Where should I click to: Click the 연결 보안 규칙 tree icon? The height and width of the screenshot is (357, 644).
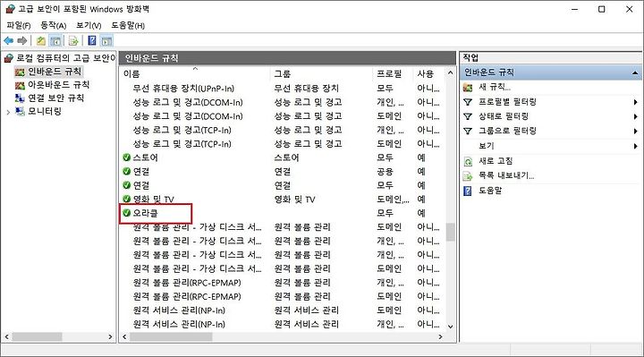[x=20, y=98]
